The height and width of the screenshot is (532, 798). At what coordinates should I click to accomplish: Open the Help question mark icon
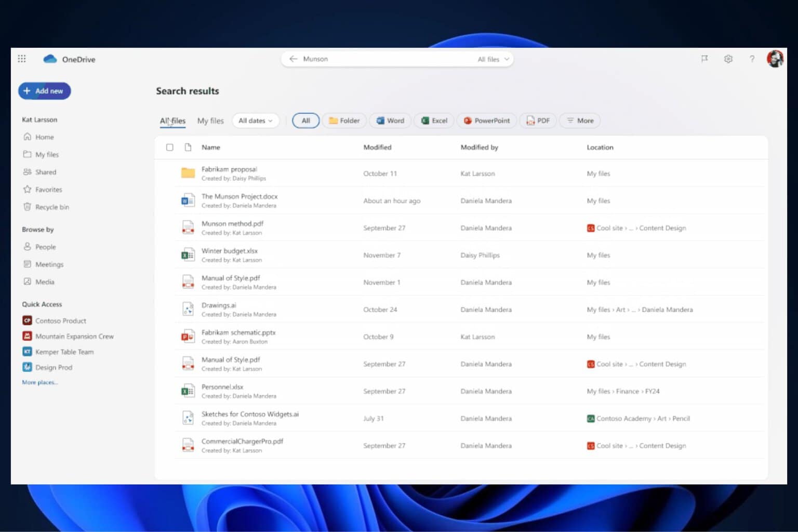752,59
